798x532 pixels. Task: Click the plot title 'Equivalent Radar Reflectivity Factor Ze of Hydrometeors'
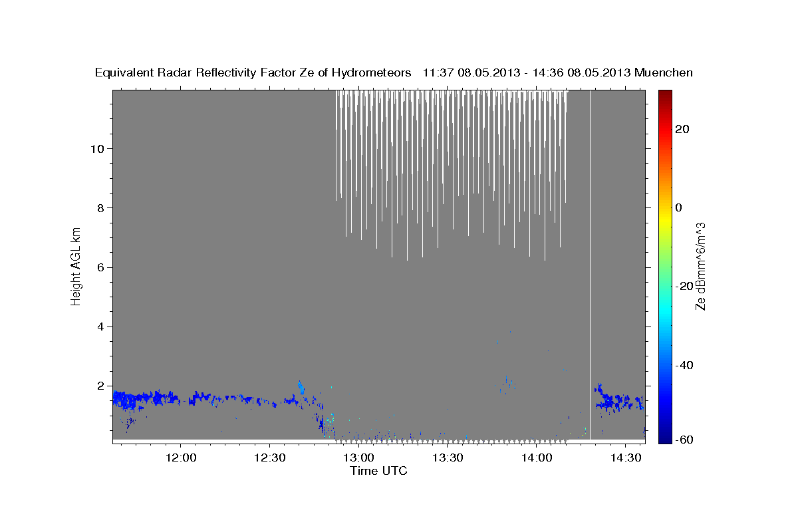(x=253, y=73)
